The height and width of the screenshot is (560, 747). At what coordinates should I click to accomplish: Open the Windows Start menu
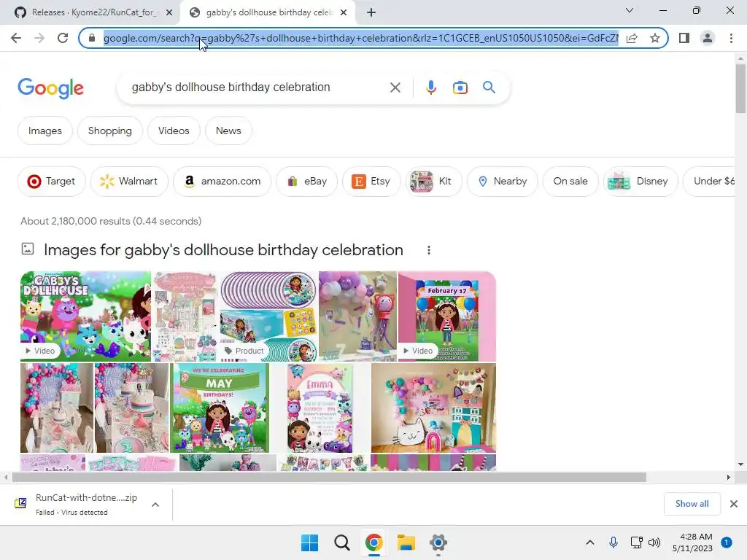(309, 542)
